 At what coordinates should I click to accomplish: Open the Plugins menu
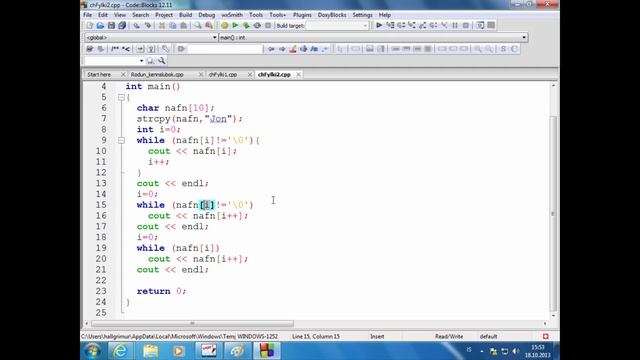click(302, 15)
